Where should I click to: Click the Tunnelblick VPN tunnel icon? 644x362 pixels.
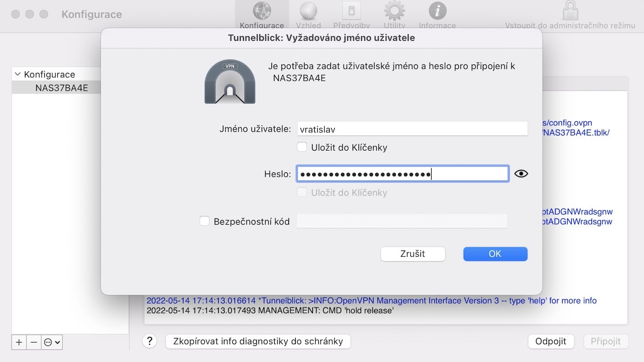(230, 82)
